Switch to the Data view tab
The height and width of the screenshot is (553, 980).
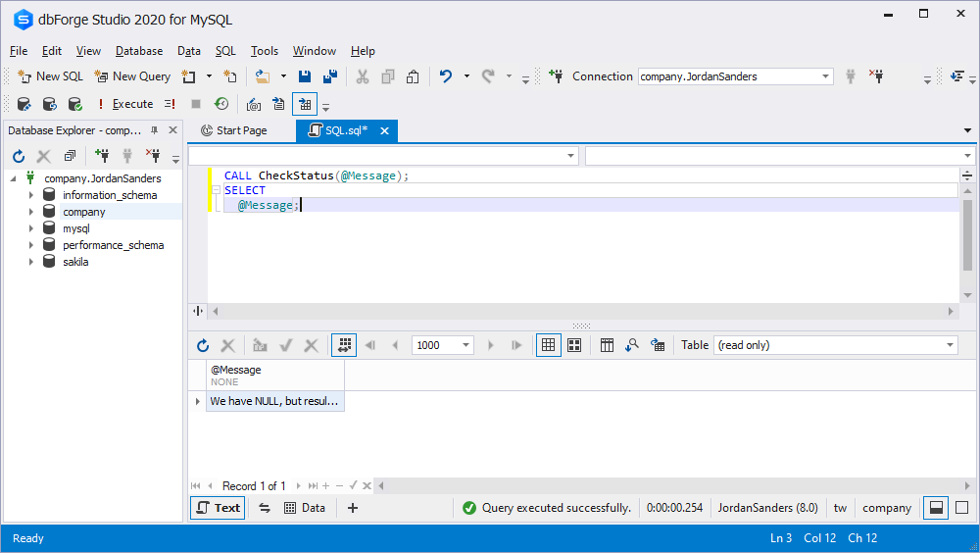tap(305, 508)
